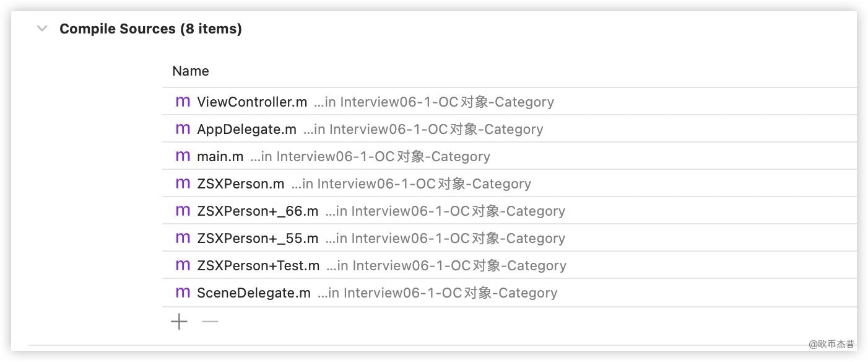Select ZSXPerson.m in the list
This screenshot has width=868, height=362.
coord(240,183)
